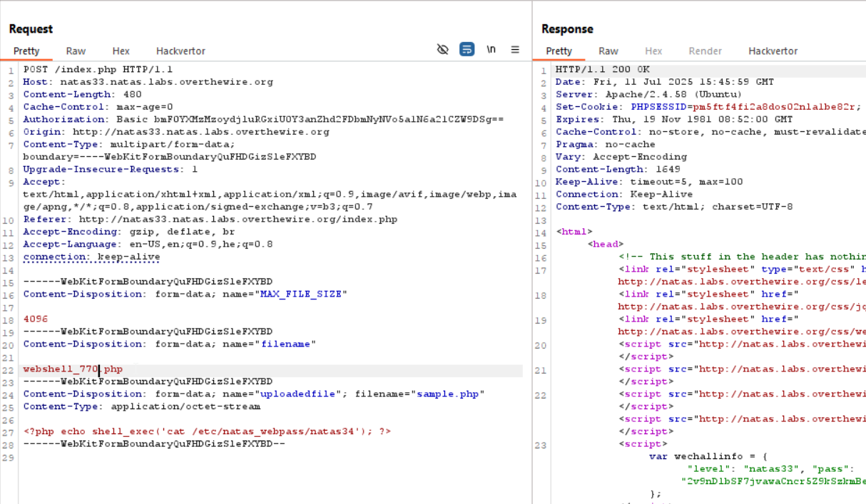Viewport: 866px width, 504px height.
Task: Click the Authorization Basic header line
Action: point(263,119)
